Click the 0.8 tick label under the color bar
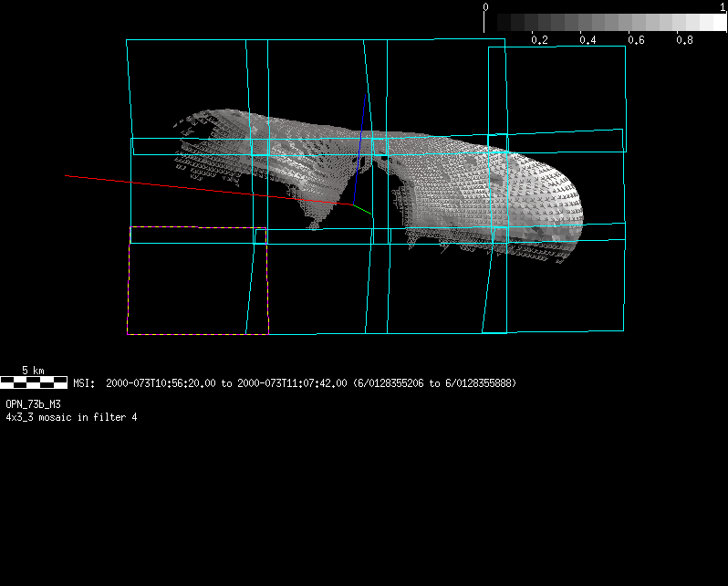The height and width of the screenshot is (586, 728). 684,41
